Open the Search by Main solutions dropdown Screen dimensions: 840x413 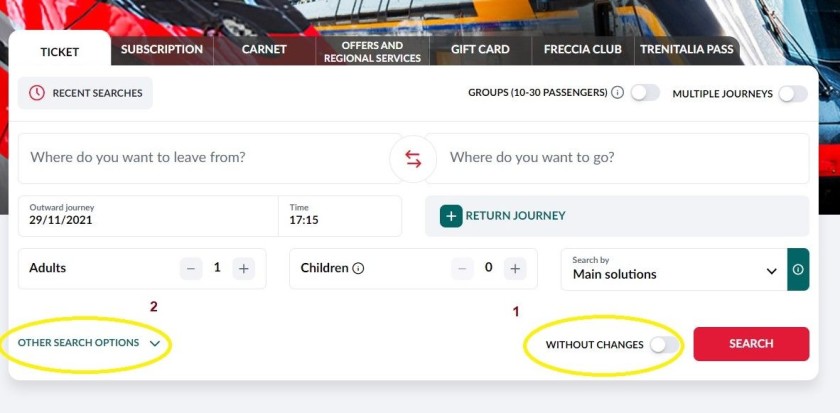pyautogui.click(x=674, y=269)
